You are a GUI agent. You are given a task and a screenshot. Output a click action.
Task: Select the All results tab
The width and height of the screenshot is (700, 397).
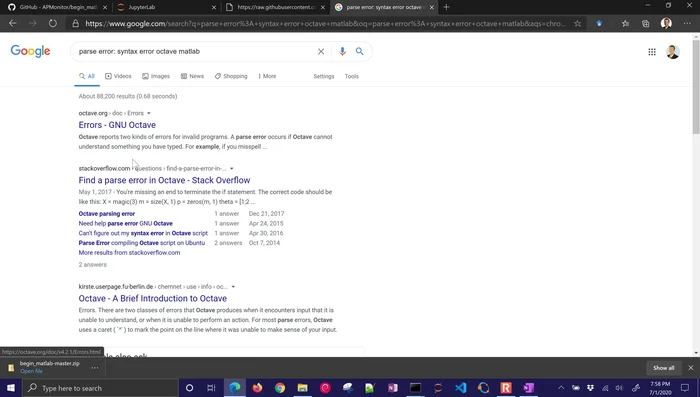[x=87, y=76]
